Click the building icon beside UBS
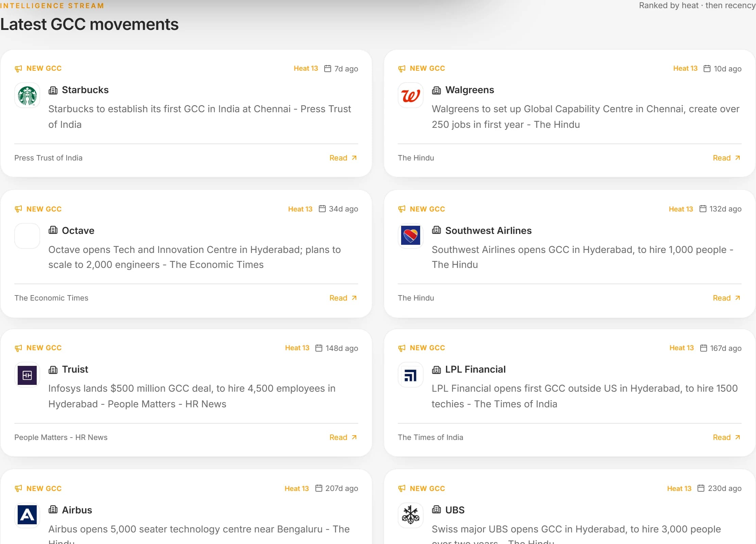Screen dimensions: 756x544 pyautogui.click(x=436, y=510)
